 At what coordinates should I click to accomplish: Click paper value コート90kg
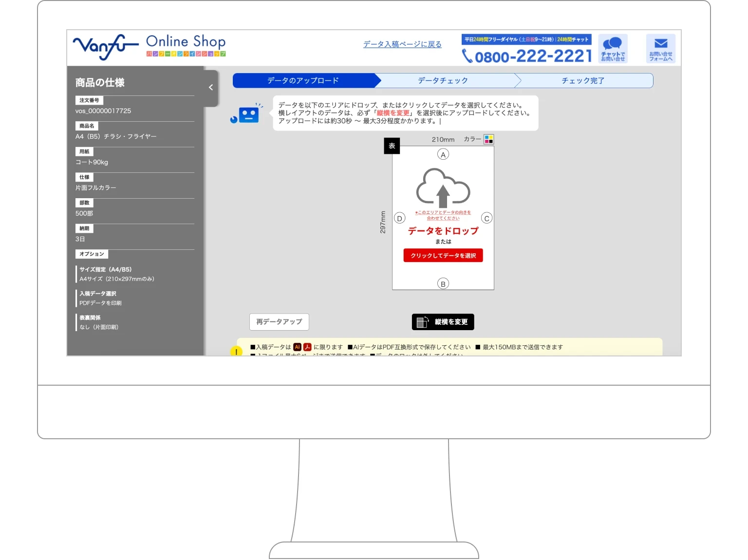click(x=92, y=162)
